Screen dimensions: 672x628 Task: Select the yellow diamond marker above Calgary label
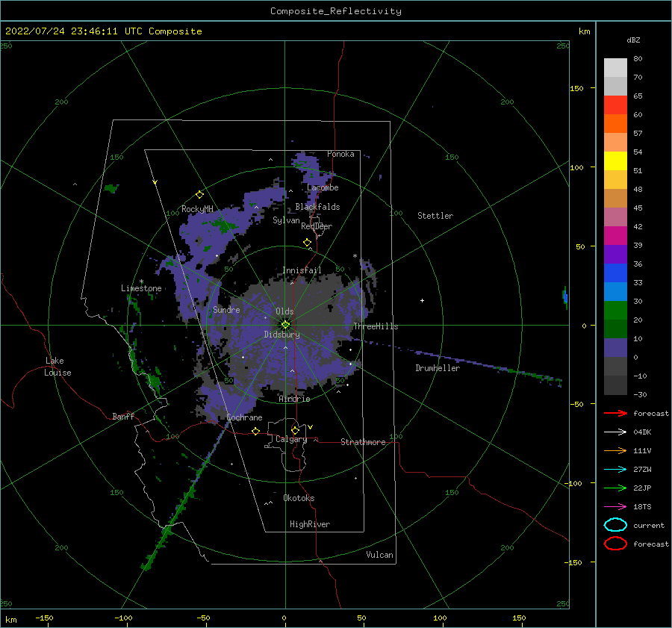(x=295, y=430)
